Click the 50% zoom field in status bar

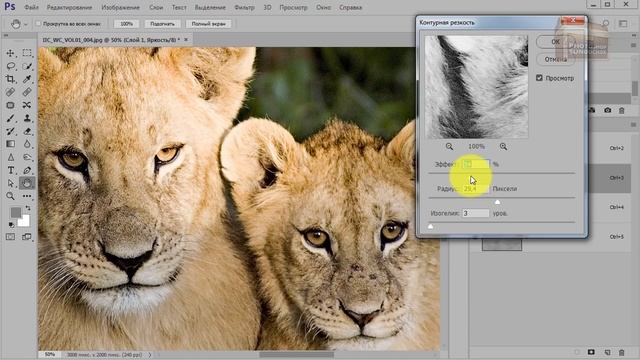click(x=50, y=355)
